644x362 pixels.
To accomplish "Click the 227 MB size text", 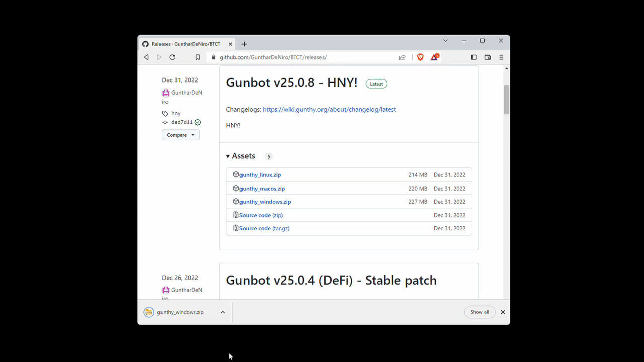I will coord(418,202).
